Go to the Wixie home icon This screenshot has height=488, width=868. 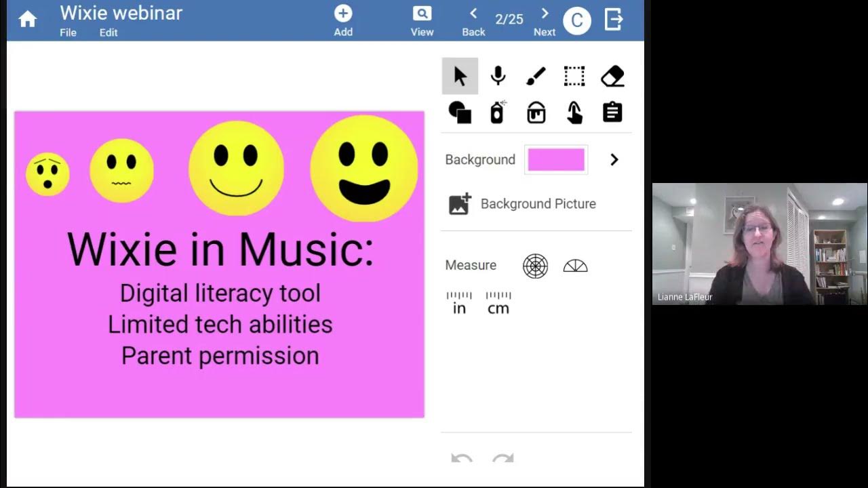point(28,20)
